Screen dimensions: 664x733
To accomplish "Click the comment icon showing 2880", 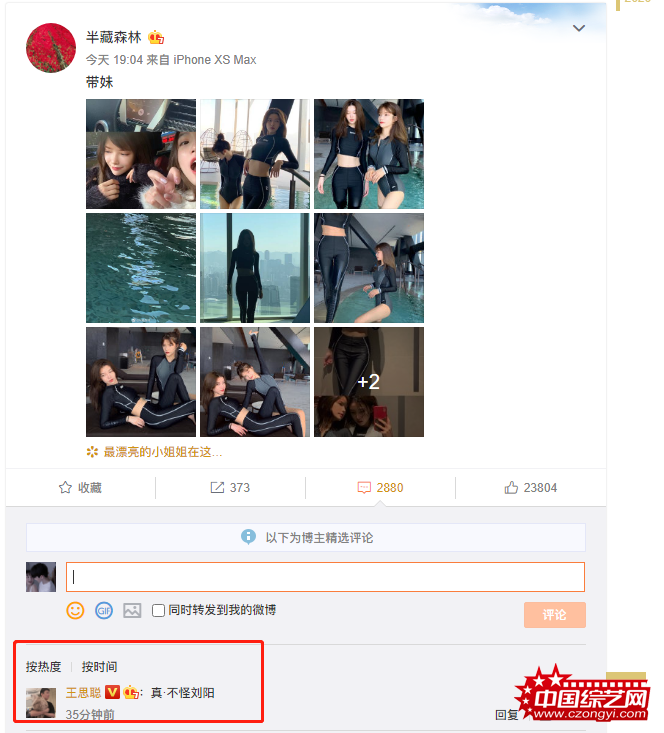I will coord(364,488).
